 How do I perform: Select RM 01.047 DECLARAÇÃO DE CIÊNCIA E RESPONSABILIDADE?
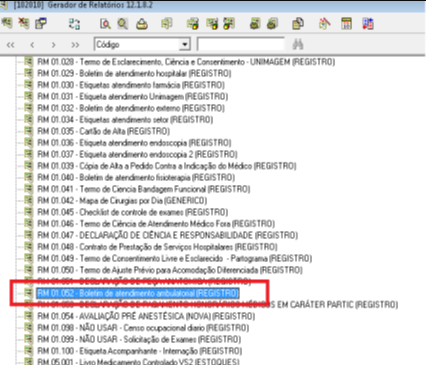coord(168,235)
